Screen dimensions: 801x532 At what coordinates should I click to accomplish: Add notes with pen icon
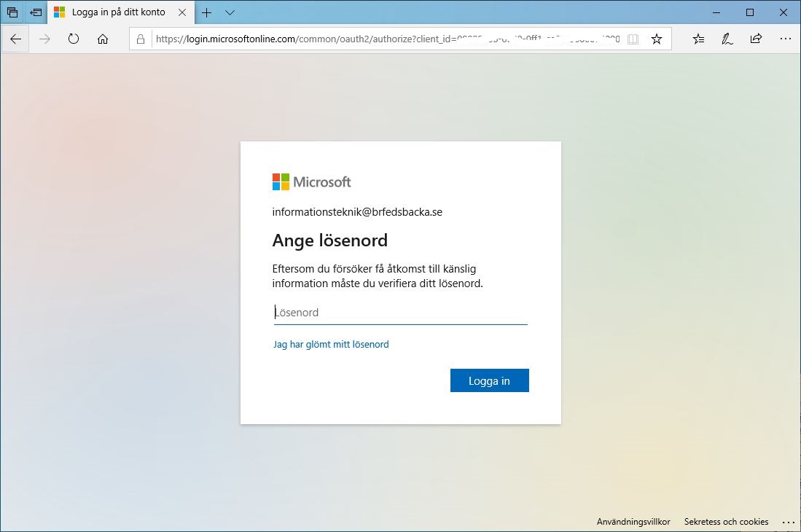[727, 39]
